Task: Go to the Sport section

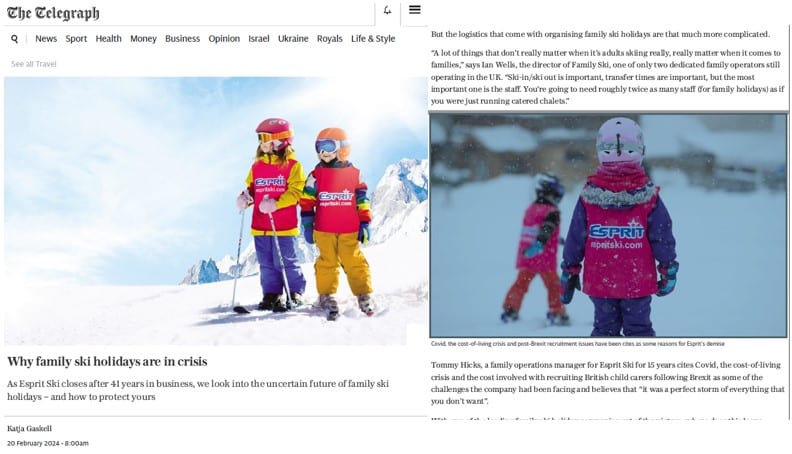Action: (76, 39)
